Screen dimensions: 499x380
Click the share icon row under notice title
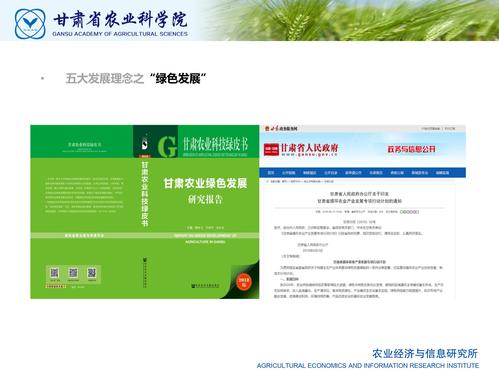tap(409, 212)
